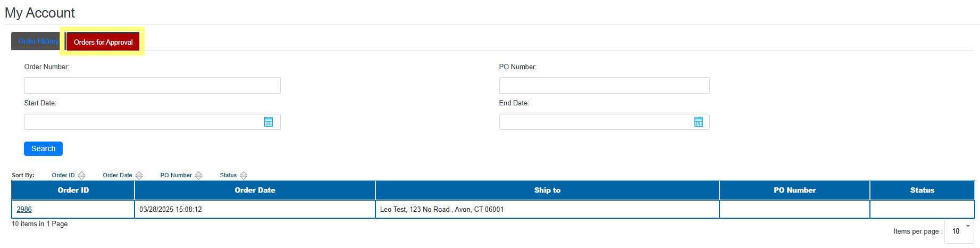
Task: Toggle PO Number sort icon
Action: point(198,175)
